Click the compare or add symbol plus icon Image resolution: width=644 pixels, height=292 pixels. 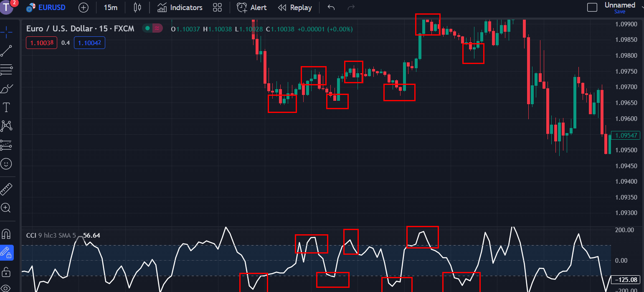pos(84,8)
